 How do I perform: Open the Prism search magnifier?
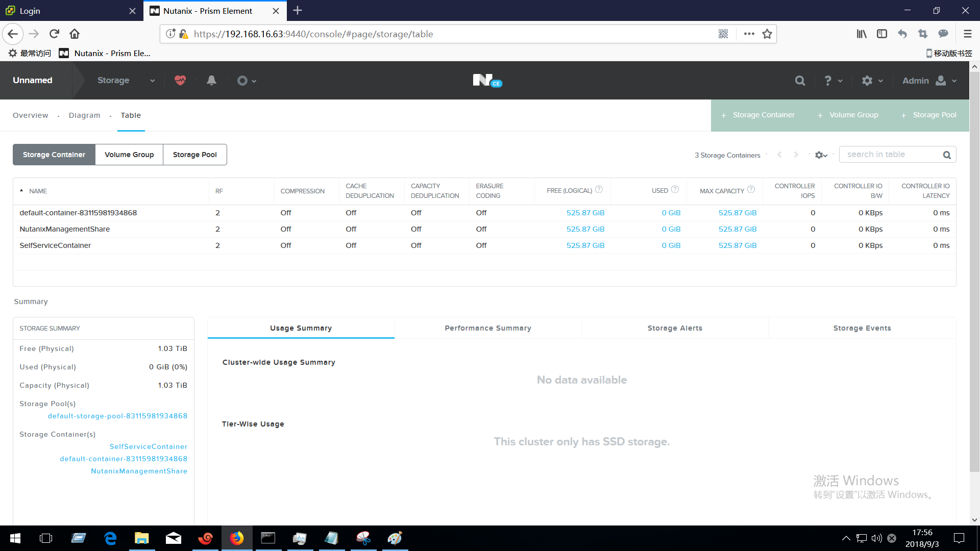point(800,81)
